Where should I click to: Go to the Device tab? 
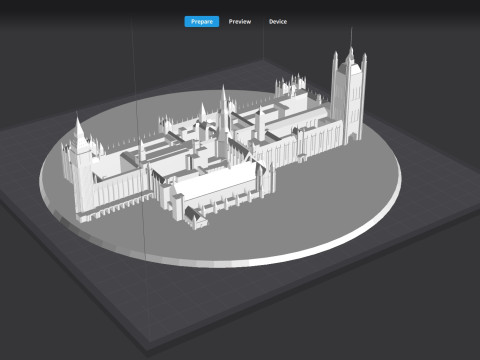pyautogui.click(x=278, y=22)
